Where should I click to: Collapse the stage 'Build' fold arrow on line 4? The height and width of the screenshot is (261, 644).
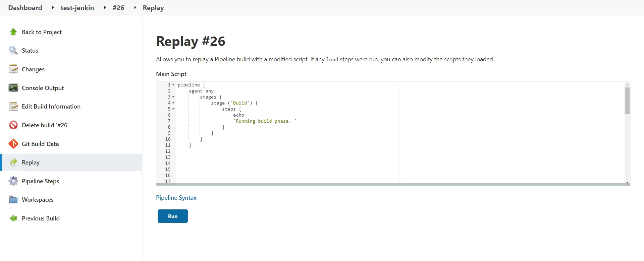point(173,103)
